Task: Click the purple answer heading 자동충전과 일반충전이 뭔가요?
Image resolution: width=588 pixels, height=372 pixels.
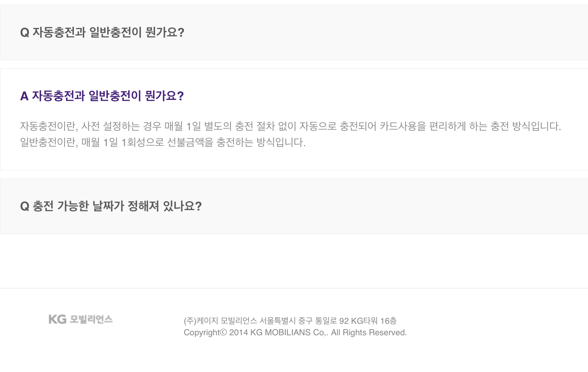Action: click(x=108, y=96)
